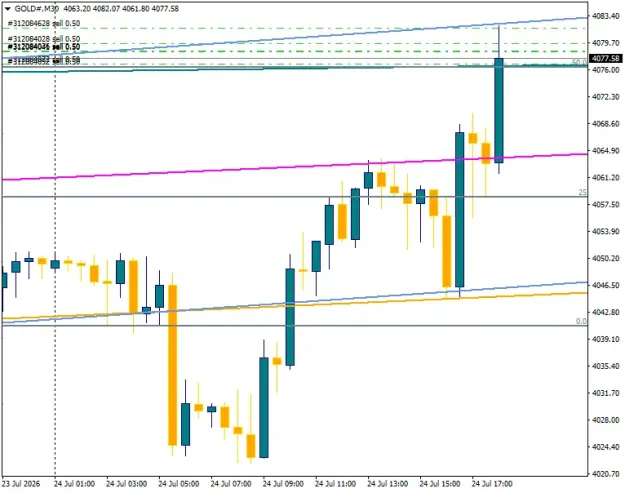
Task: Click the 24 Jul 07:00 time label
Action: point(231,484)
